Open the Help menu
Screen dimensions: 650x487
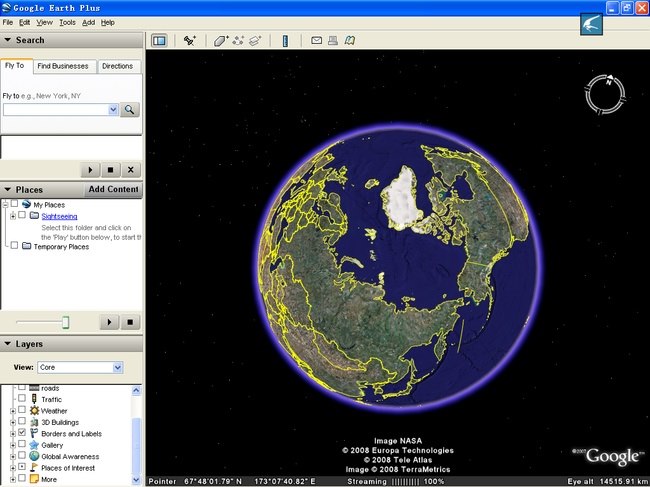tap(108, 22)
